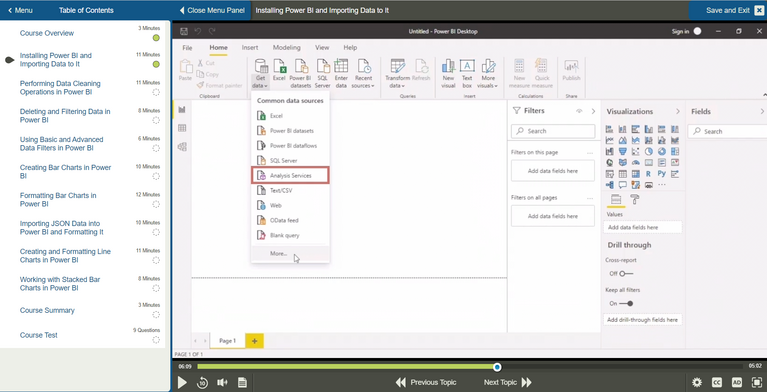This screenshot has height=392, width=767.
Task: Toggle the Keep all filters switch
Action: pyautogui.click(x=626, y=303)
